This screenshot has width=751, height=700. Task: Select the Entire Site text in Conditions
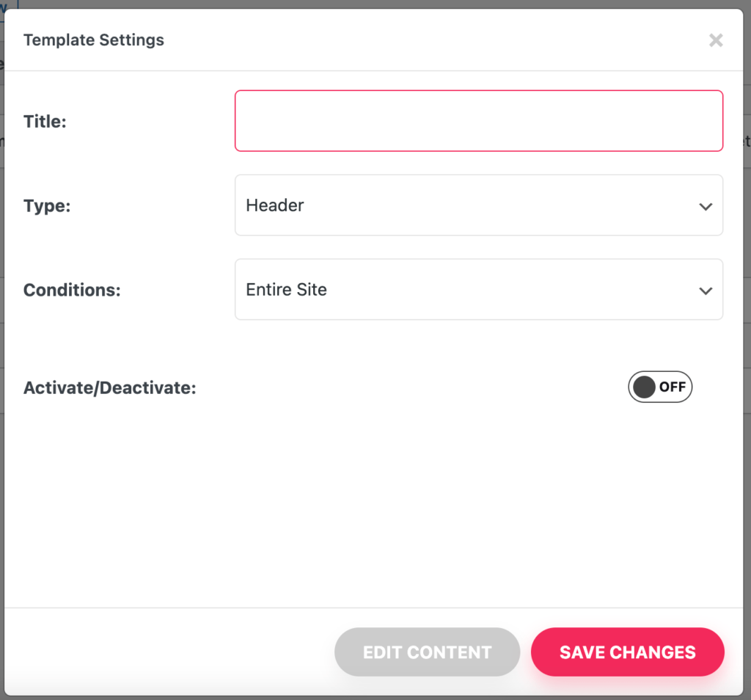[286, 290]
